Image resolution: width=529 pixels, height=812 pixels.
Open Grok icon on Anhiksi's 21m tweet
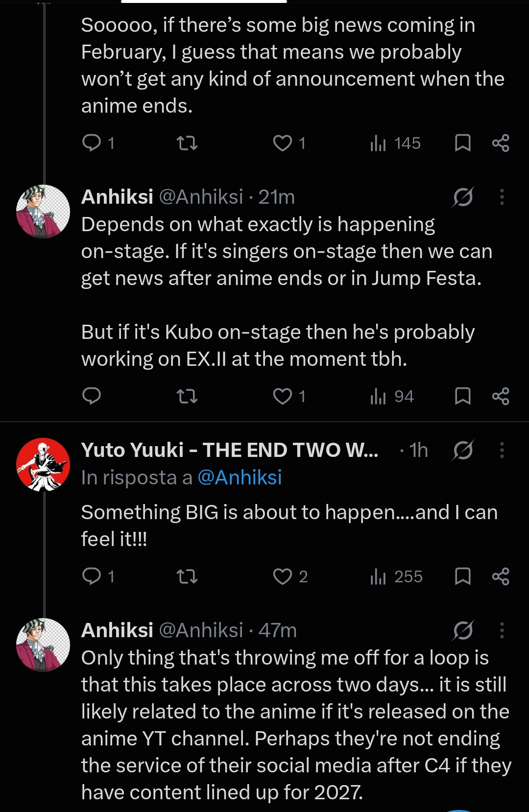463,197
